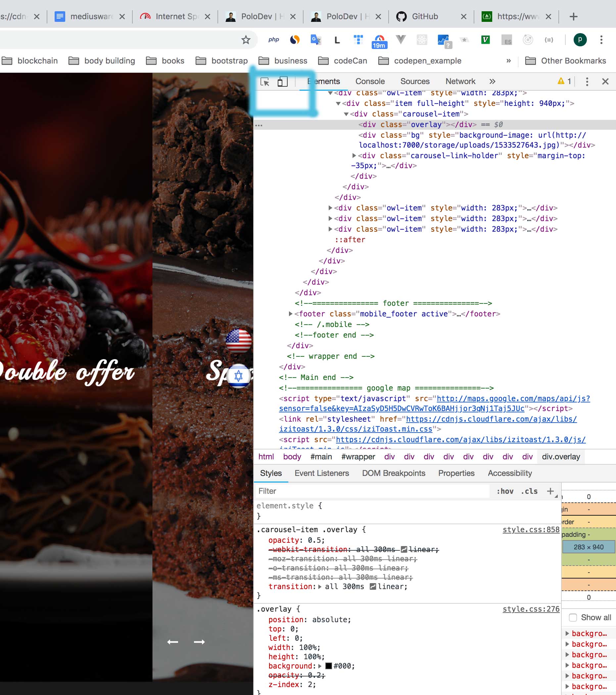Go to previous carousel slide arrow

click(172, 642)
